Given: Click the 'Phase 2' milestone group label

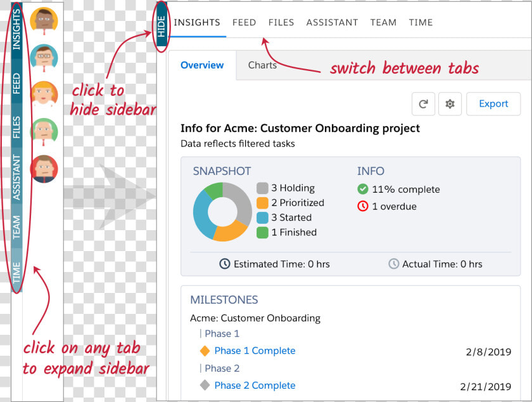Looking at the screenshot, I should (x=222, y=368).
